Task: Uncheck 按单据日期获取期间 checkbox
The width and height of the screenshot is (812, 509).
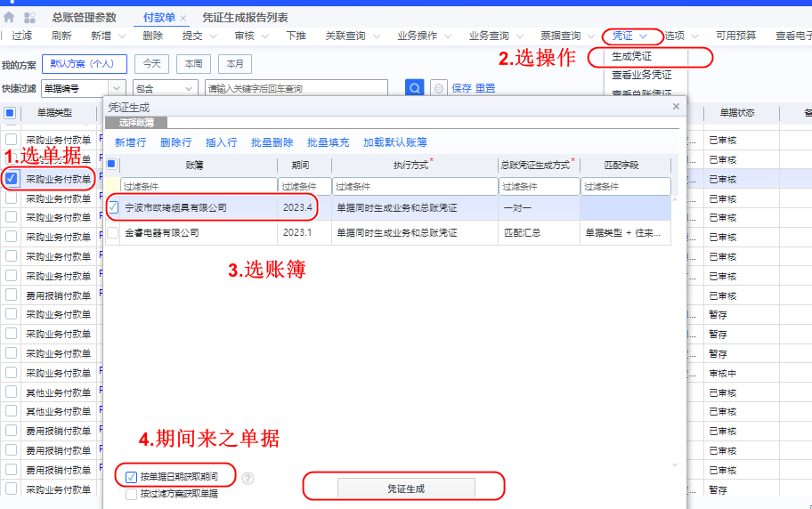Action: [x=132, y=477]
